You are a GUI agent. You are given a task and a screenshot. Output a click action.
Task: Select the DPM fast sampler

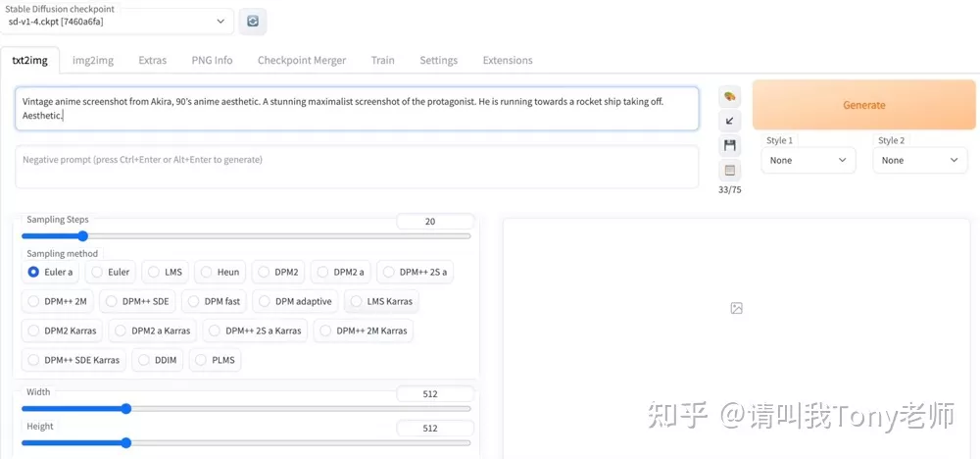click(x=214, y=301)
